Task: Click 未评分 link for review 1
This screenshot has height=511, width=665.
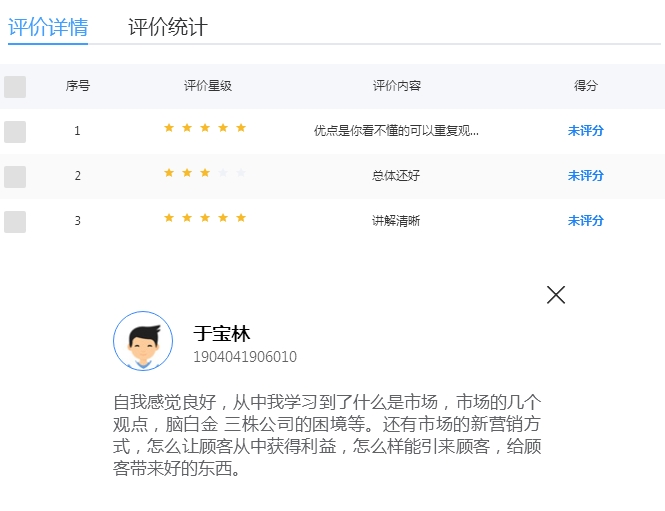Action: coord(585,131)
